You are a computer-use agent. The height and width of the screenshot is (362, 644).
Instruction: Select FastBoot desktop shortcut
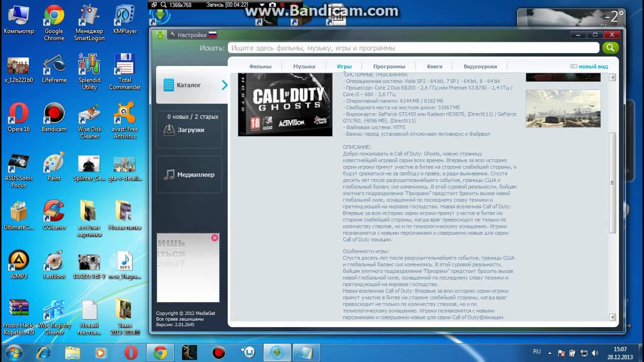point(54,265)
